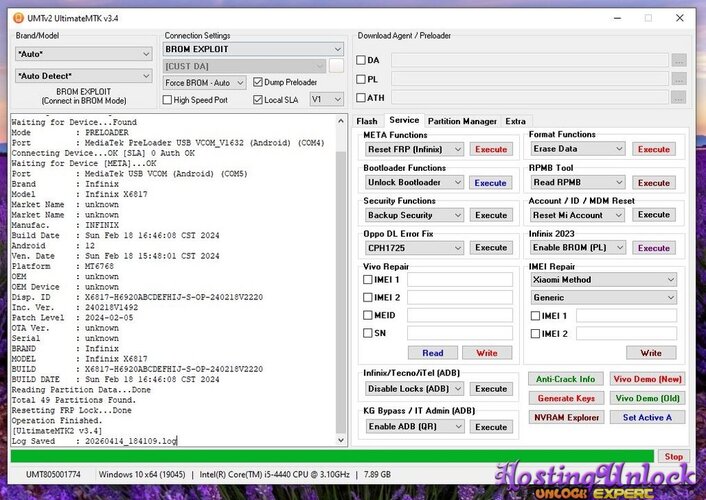Open Disable Locks (ADB) dropdown

(414, 388)
